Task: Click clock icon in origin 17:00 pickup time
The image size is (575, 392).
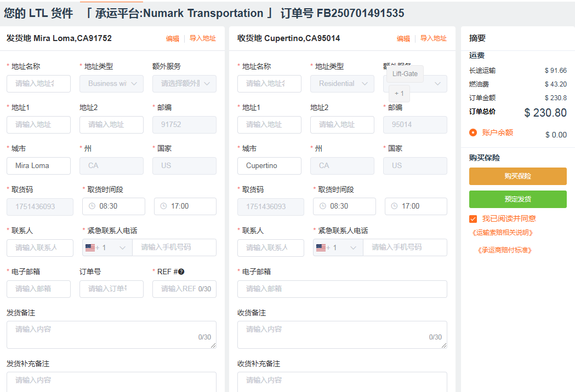Action: coord(163,206)
